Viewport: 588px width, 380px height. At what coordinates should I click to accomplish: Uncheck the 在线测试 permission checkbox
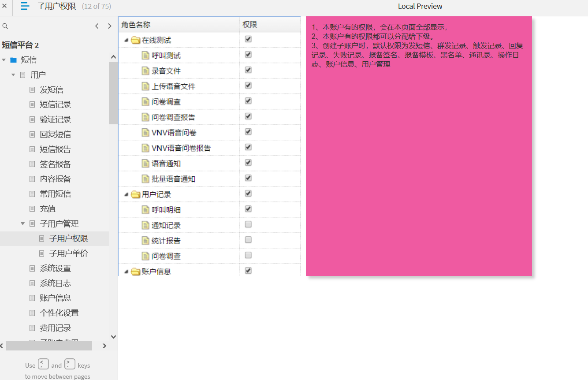pos(248,39)
